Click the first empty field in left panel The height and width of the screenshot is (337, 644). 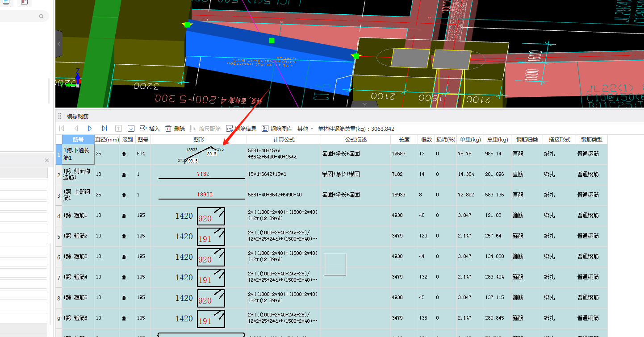point(24,184)
